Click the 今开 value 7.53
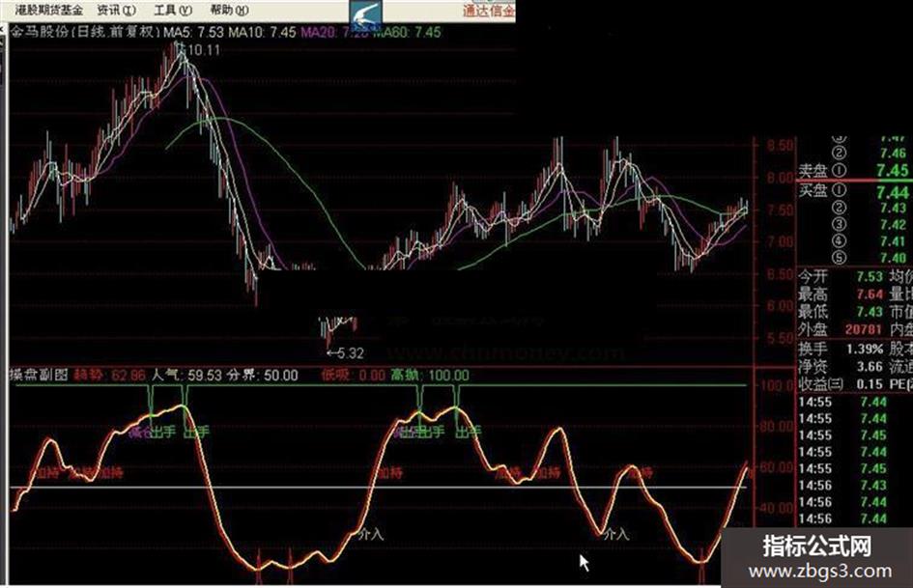The image size is (913, 588). pos(870,276)
